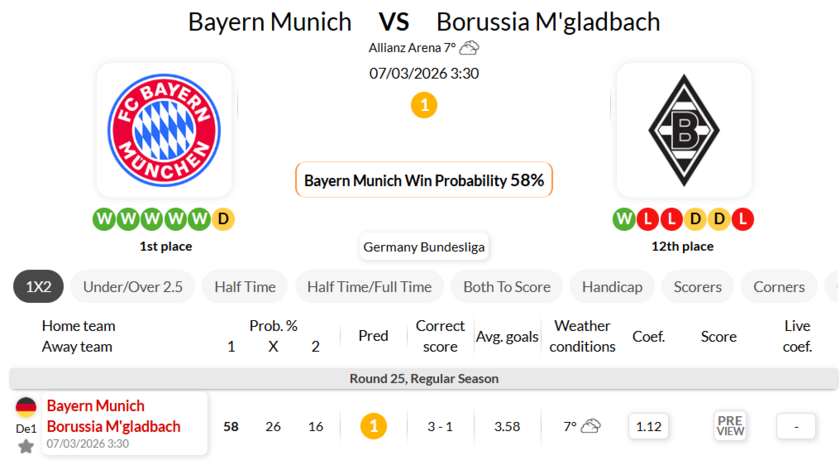
Task: Click the live coefficient dash box
Action: (796, 426)
